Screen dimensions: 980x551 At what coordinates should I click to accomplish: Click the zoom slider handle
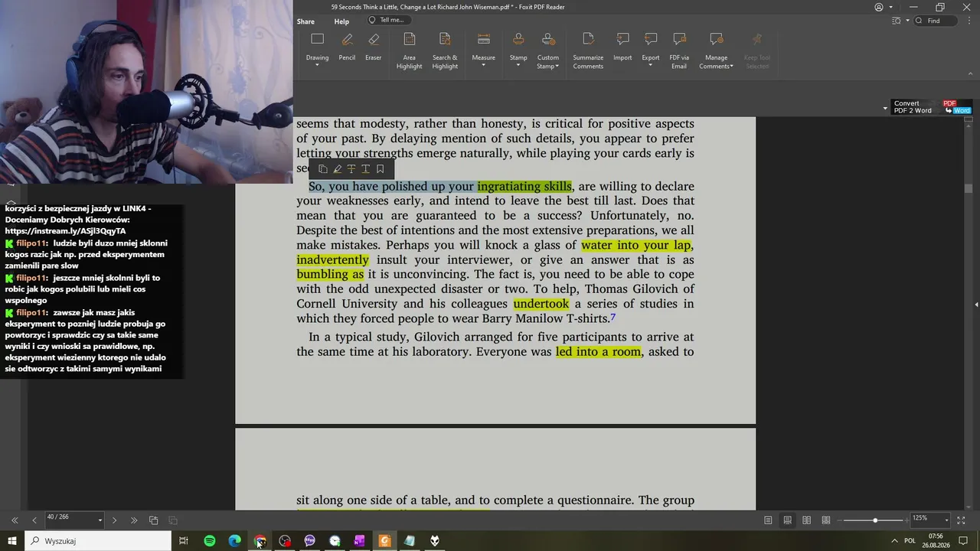click(875, 520)
